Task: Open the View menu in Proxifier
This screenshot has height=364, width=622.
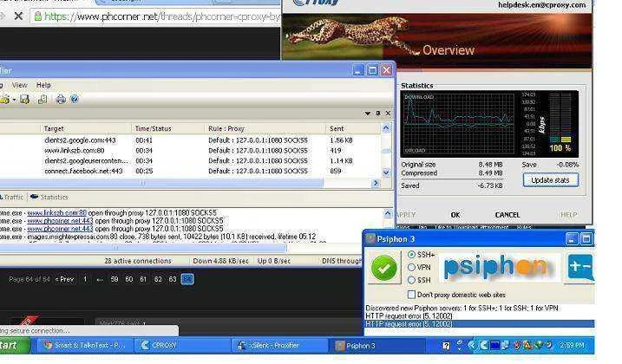Action: coord(19,85)
